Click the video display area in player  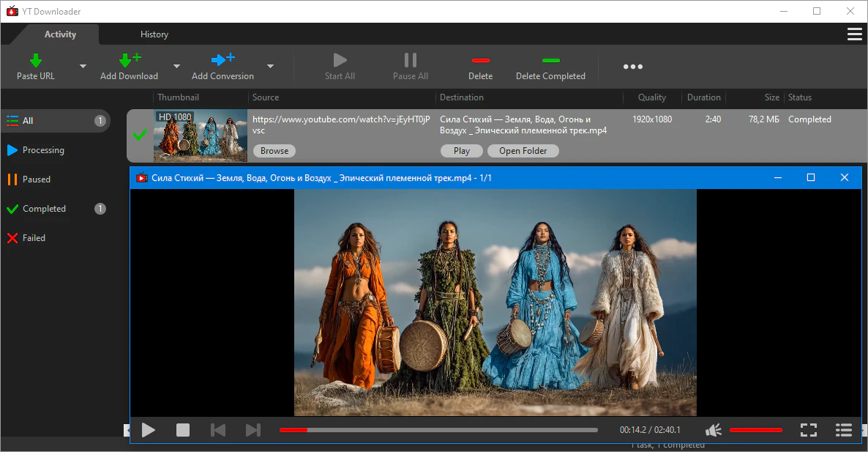click(x=495, y=303)
